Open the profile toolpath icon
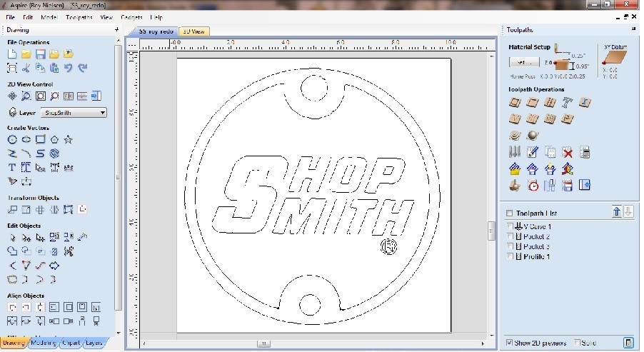The image size is (644, 352). (x=515, y=102)
